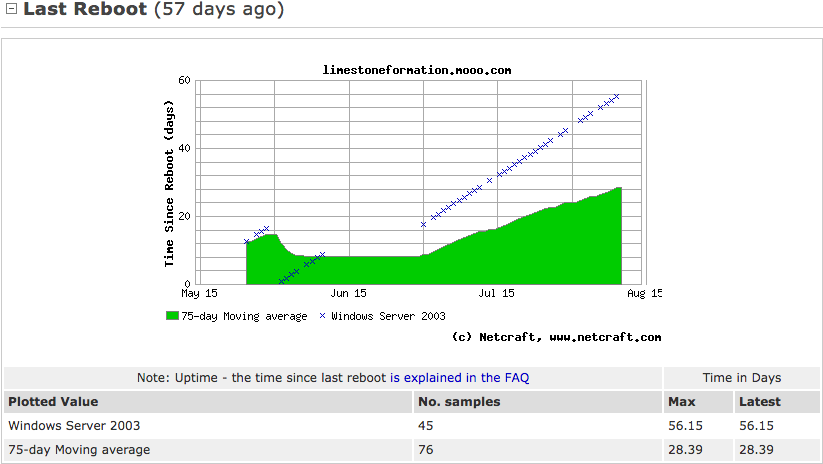Click the uptime graph image
Image resolution: width=823 pixels, height=464 pixels.
[x=412, y=203]
